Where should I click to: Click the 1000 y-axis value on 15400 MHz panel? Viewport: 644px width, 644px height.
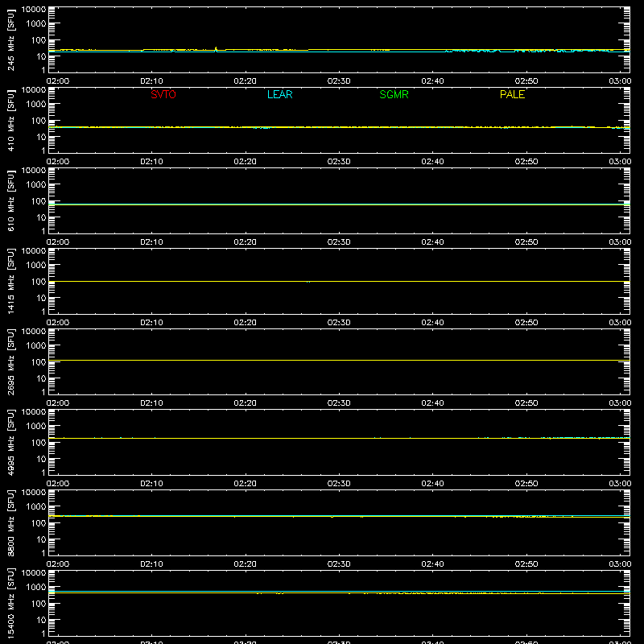click(36, 588)
